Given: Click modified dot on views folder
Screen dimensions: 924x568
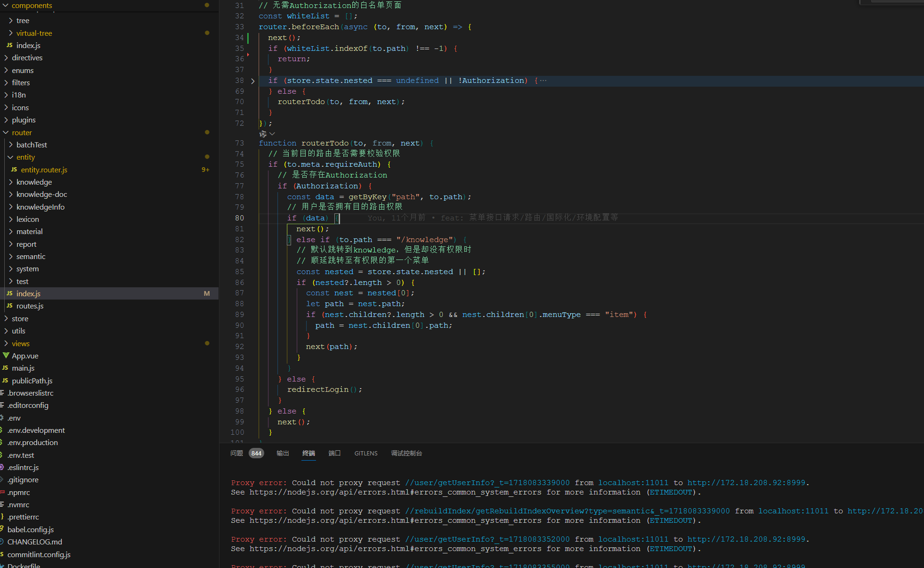Looking at the screenshot, I should 207,343.
